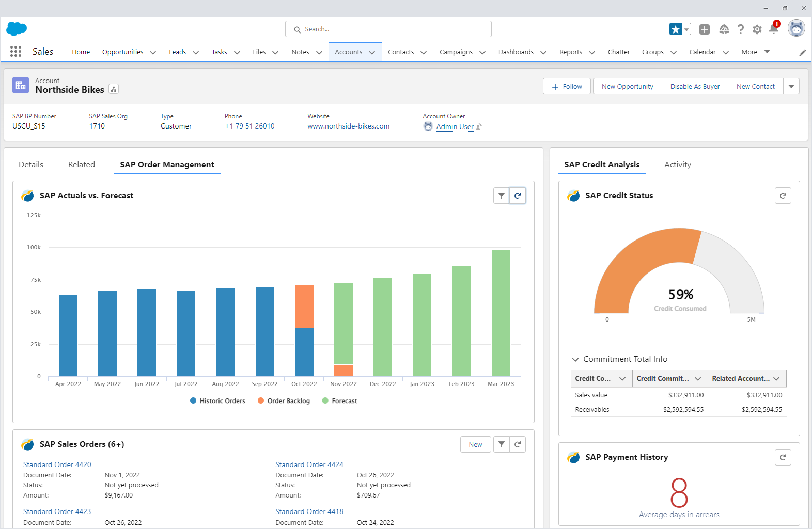Refresh the SAP Sales Orders list

pyautogui.click(x=518, y=444)
